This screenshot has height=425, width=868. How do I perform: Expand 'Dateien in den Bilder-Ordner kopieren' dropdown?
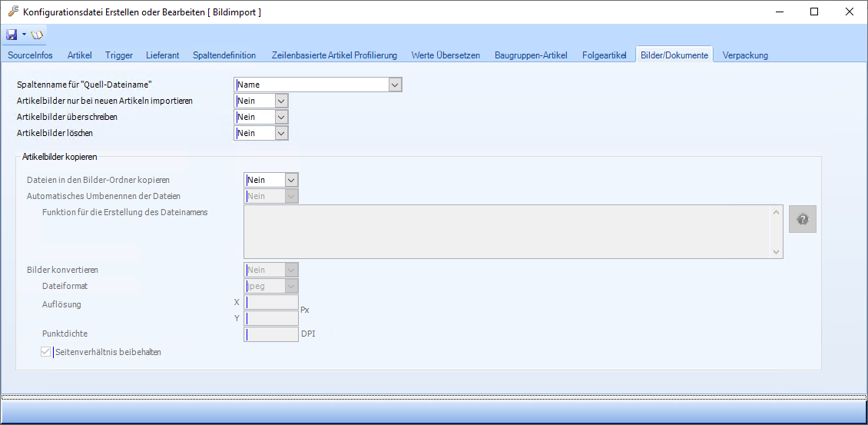point(290,180)
